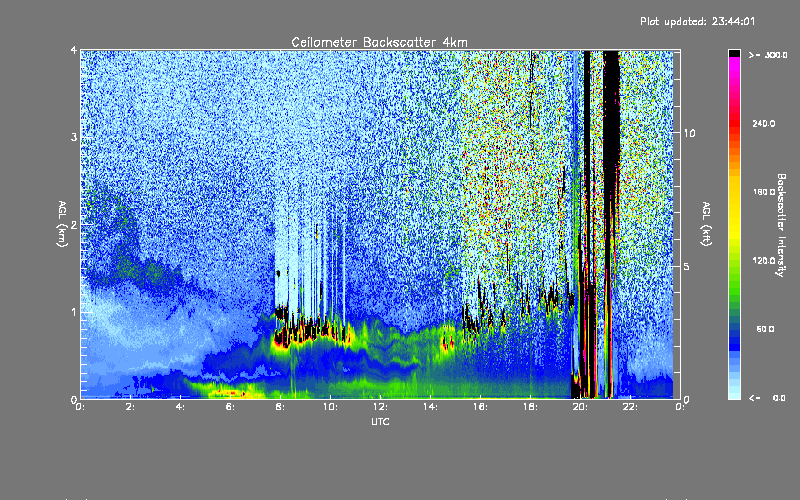
Task: Click the '14:' UTC tick label
Action: (x=431, y=407)
